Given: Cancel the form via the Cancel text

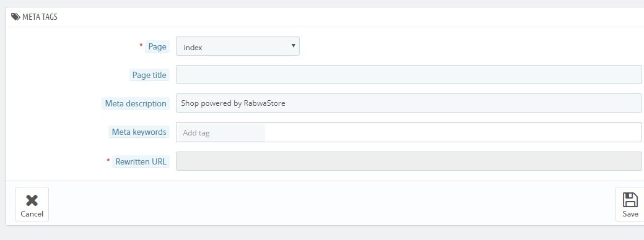Looking at the screenshot, I should (x=32, y=214).
